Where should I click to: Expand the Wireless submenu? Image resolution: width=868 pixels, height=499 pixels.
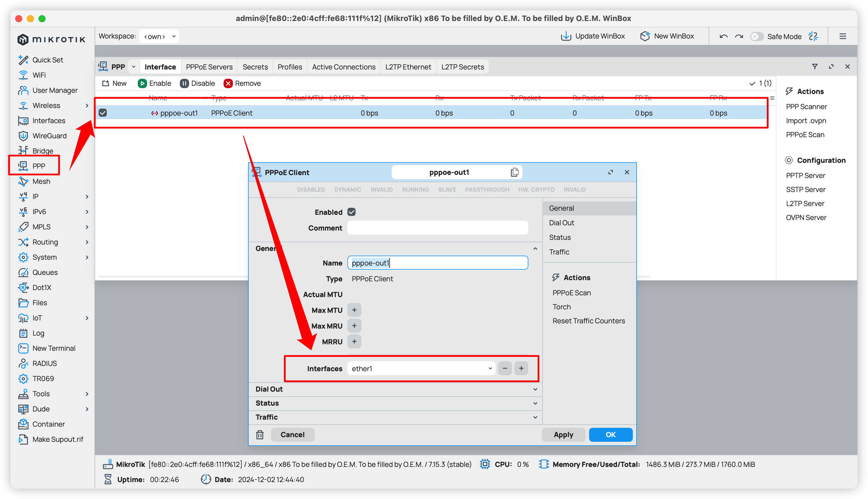tap(87, 106)
